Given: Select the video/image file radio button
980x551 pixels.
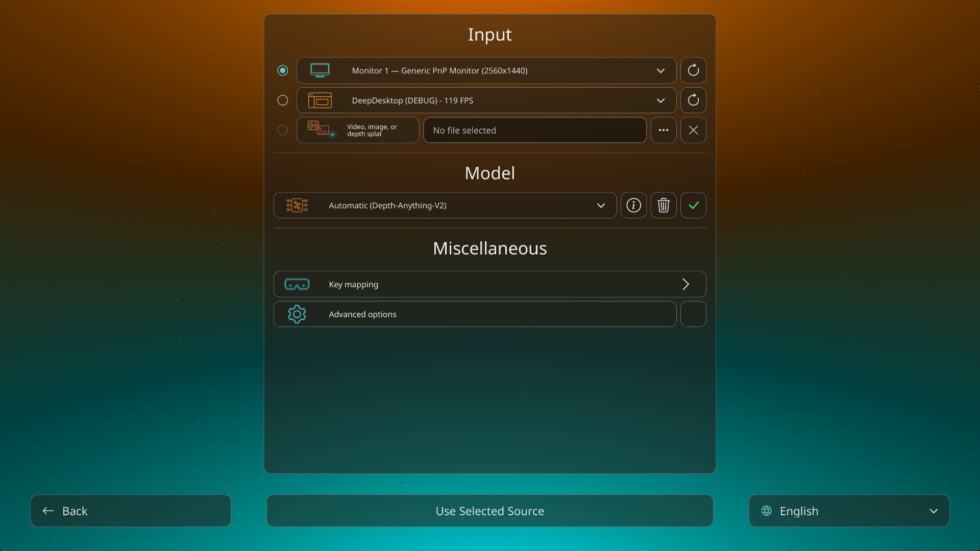Looking at the screenshot, I should (x=282, y=130).
